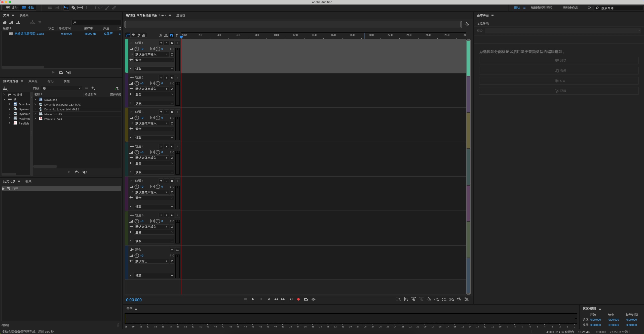Screen dimensions: 644x334
Task: Adjust 轨道 1 volume knob
Action: tap(137, 49)
